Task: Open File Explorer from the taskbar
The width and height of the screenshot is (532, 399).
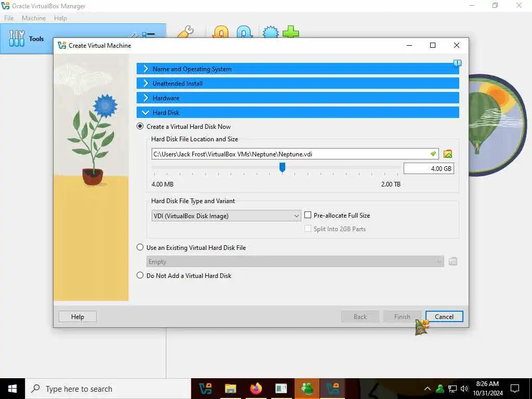Action: point(231,389)
